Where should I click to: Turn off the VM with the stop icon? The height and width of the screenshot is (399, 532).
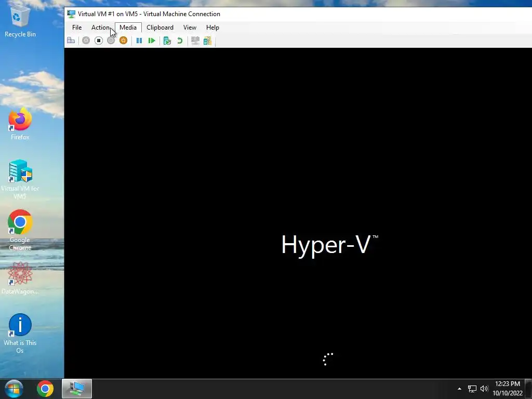coord(98,41)
